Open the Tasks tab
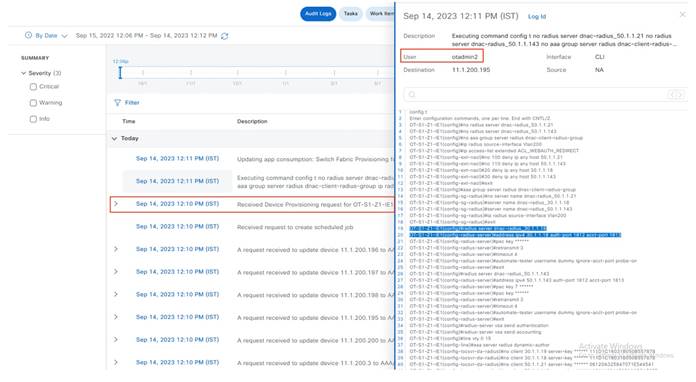 click(350, 14)
